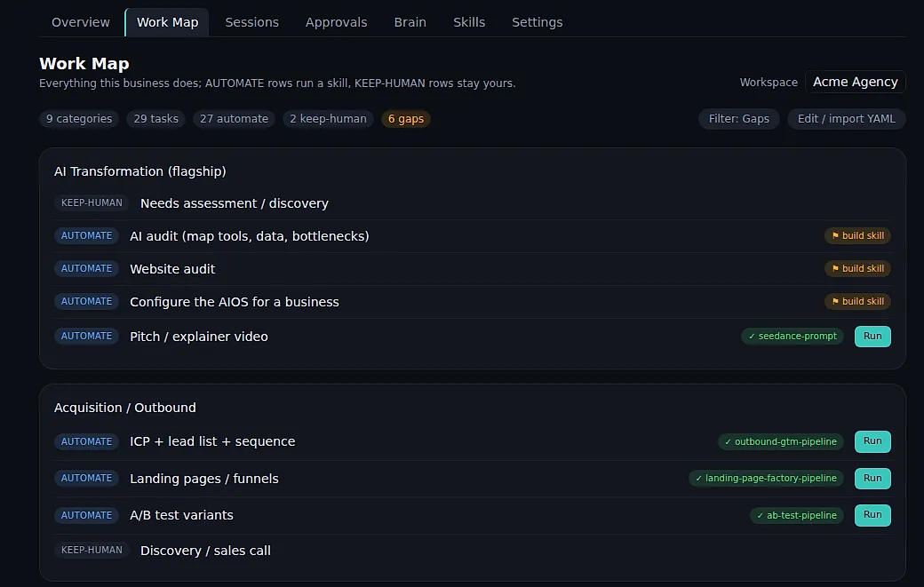Run the A/B test variants task

(x=872, y=514)
